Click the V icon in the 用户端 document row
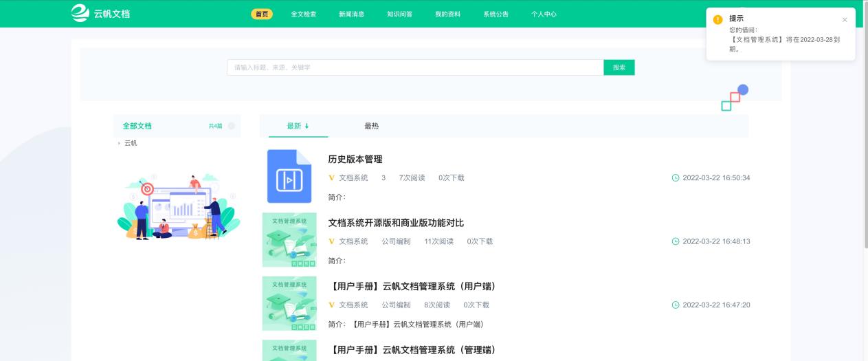This screenshot has width=868, height=361. (332, 305)
